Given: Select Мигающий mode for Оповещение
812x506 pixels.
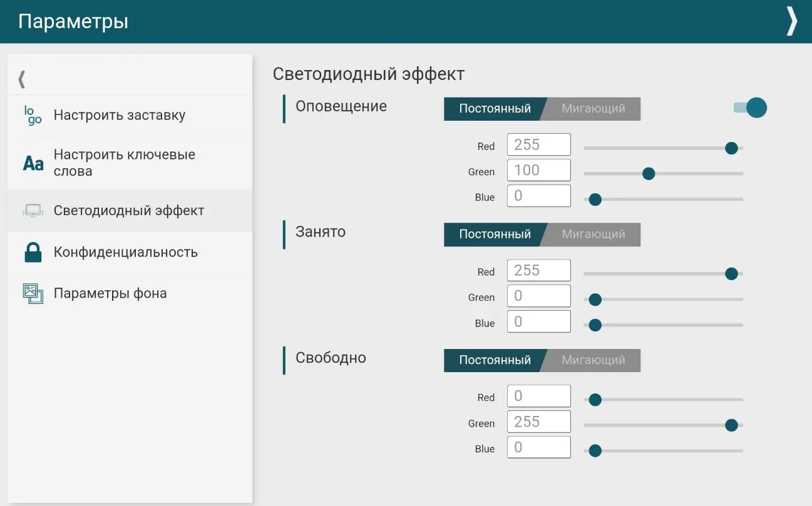Looking at the screenshot, I should click(x=593, y=109).
